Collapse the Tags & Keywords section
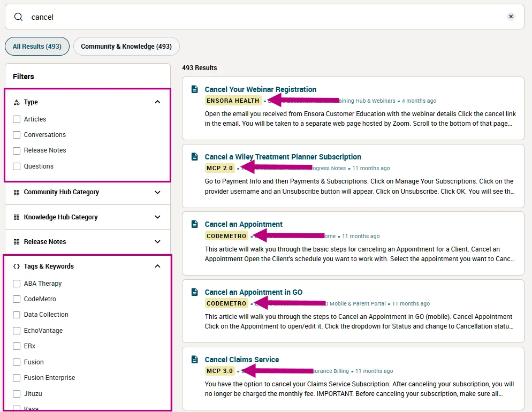 [x=157, y=266]
